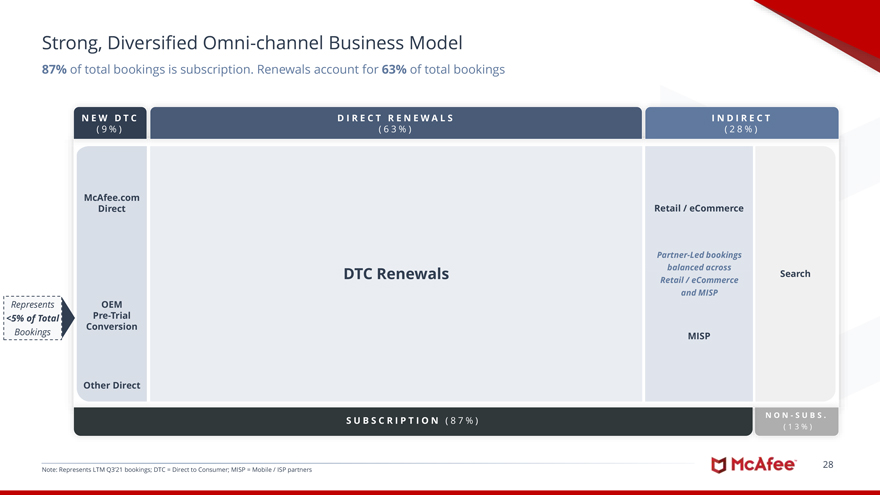Click the 'DIRECT RENEWALS (63%)' header
Image resolution: width=880 pixels, height=495 pixels.
[396, 123]
